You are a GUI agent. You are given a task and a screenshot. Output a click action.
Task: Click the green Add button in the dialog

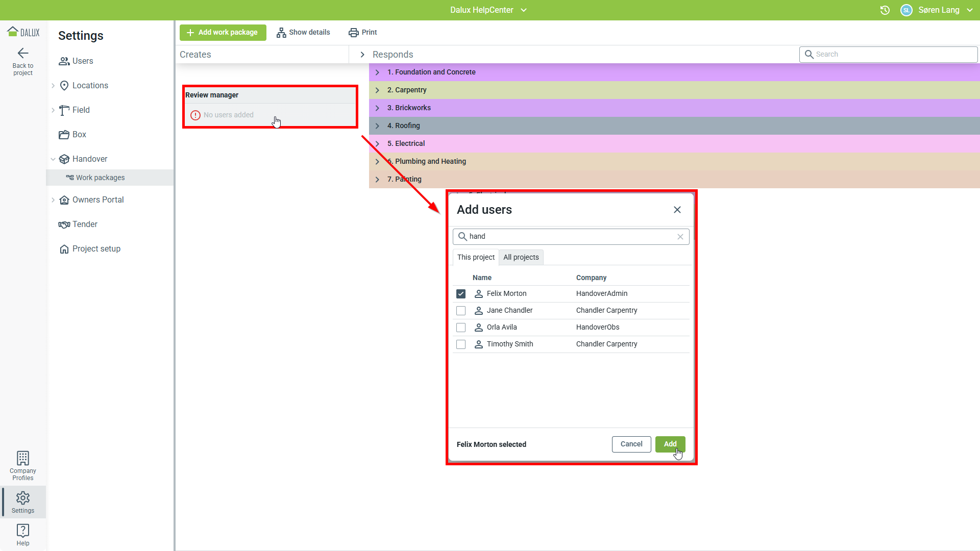[x=670, y=444]
